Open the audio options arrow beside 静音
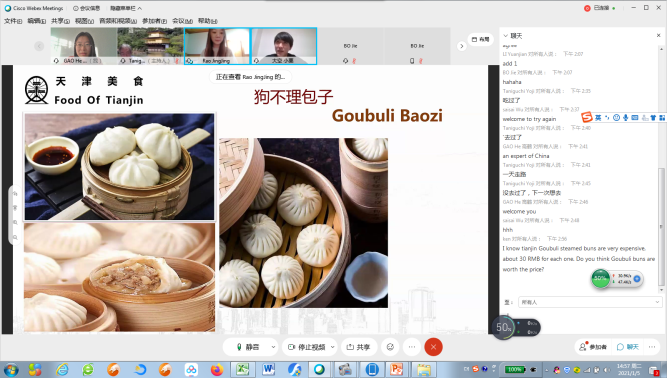This screenshot has width=667, height=378. click(x=273, y=347)
